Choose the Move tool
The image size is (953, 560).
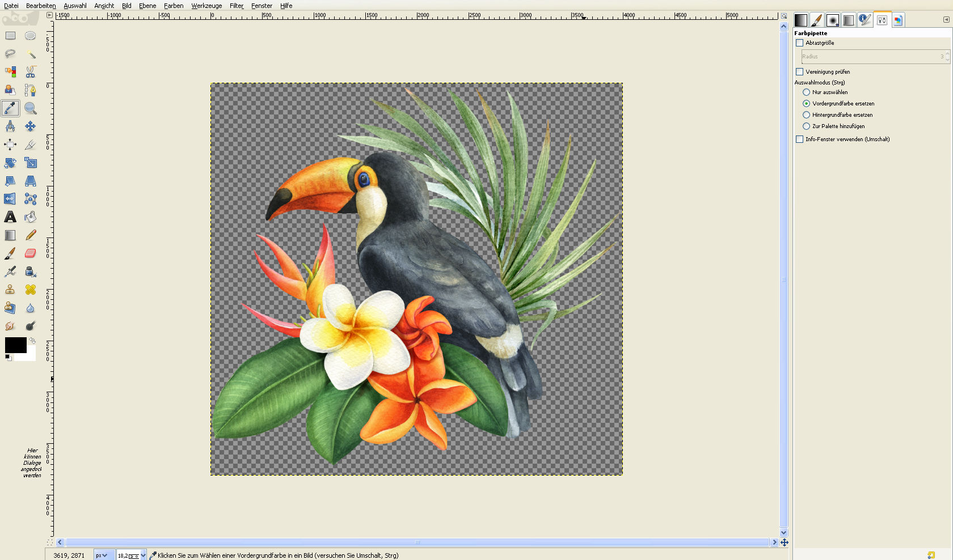tap(31, 126)
